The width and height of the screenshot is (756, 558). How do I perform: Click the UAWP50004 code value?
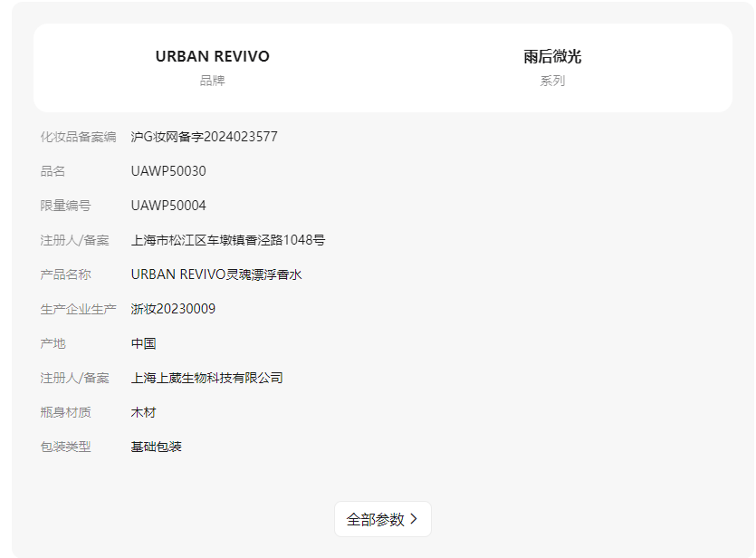point(168,206)
